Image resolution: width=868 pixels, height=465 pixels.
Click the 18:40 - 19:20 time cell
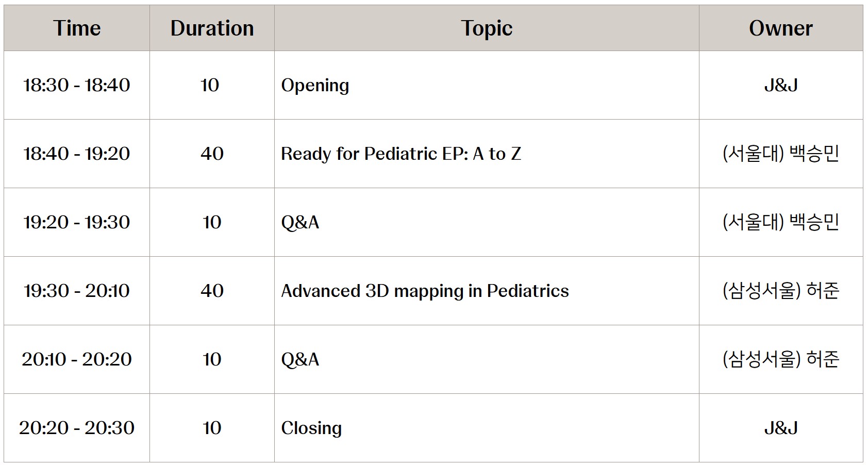coord(77,154)
